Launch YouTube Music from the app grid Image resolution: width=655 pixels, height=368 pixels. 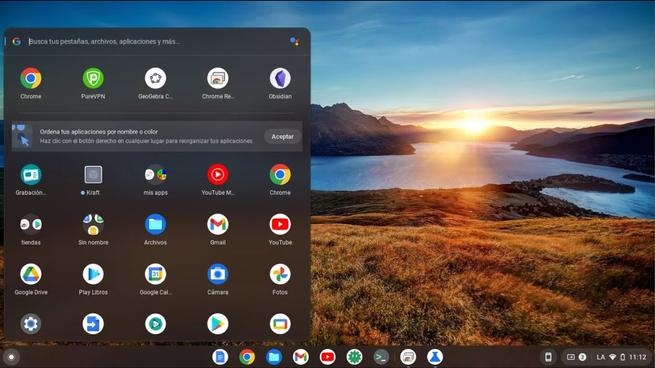click(x=218, y=175)
